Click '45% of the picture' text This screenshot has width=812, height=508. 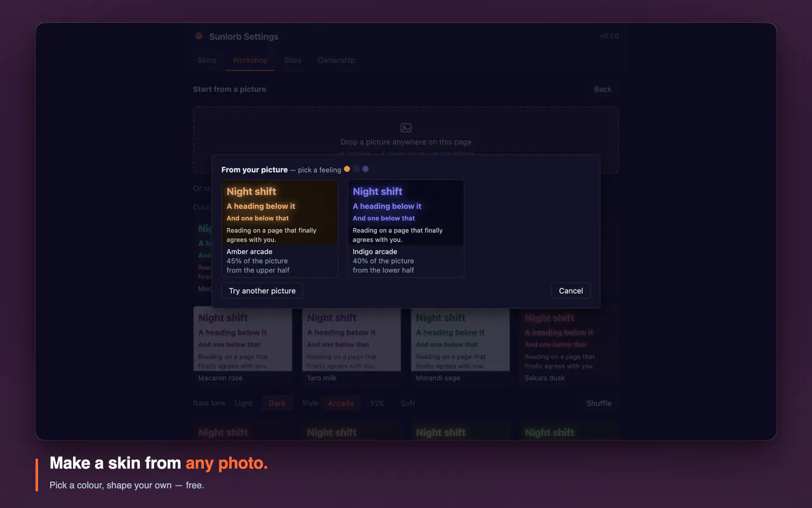point(257,261)
